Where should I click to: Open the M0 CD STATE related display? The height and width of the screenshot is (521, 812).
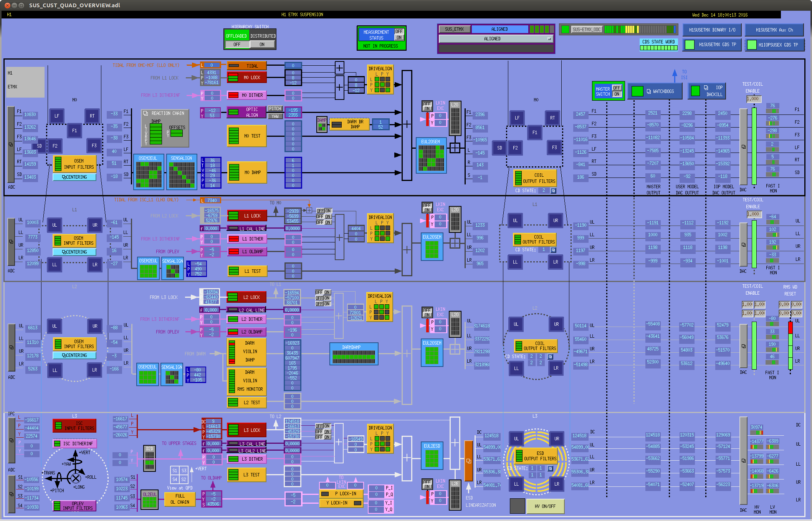click(x=554, y=191)
